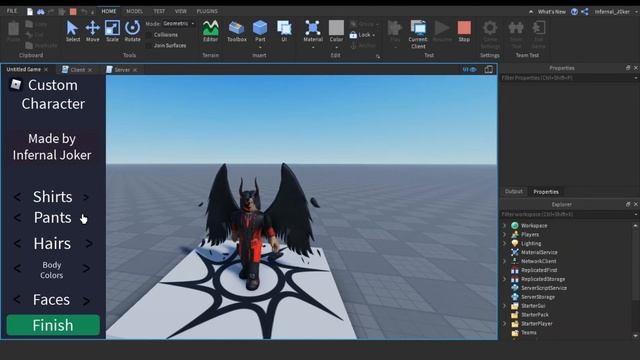Click the Color tool swatch
This screenshot has width=640, height=360.
336,28
